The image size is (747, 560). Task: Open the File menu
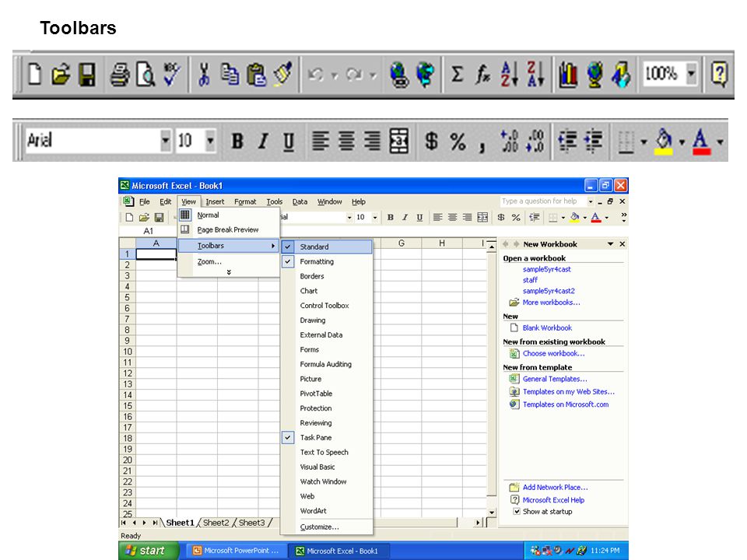click(x=145, y=201)
